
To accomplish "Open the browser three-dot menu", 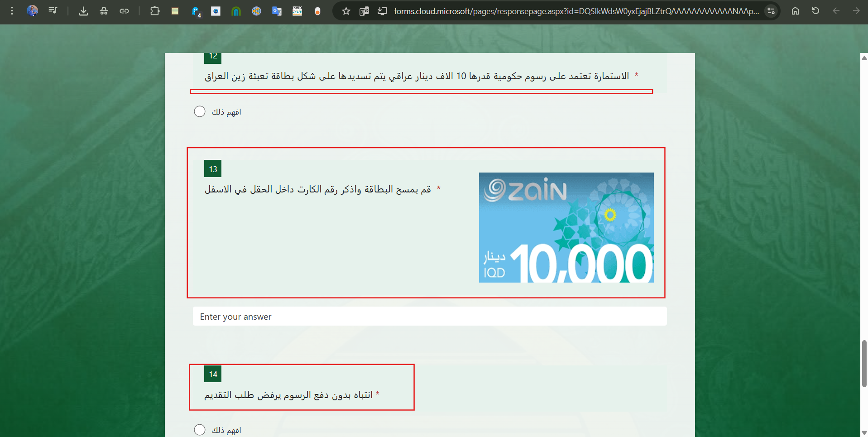I will pos(12,11).
